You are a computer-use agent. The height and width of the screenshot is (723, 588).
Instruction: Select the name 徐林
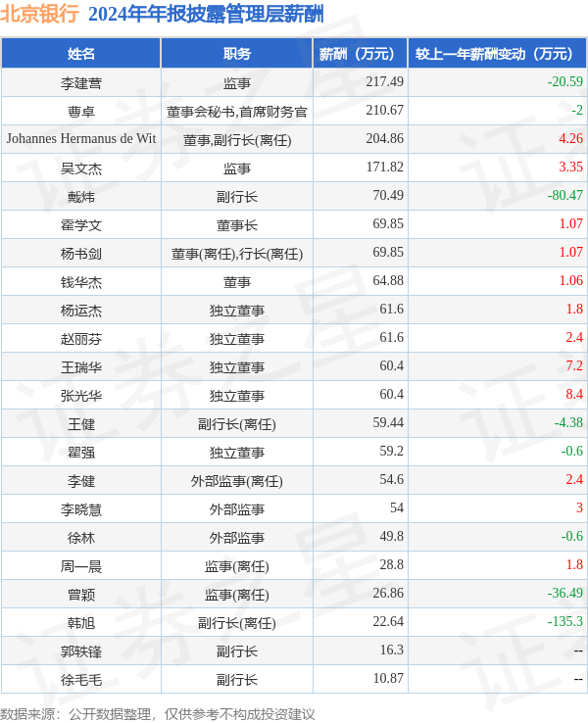pos(81,538)
